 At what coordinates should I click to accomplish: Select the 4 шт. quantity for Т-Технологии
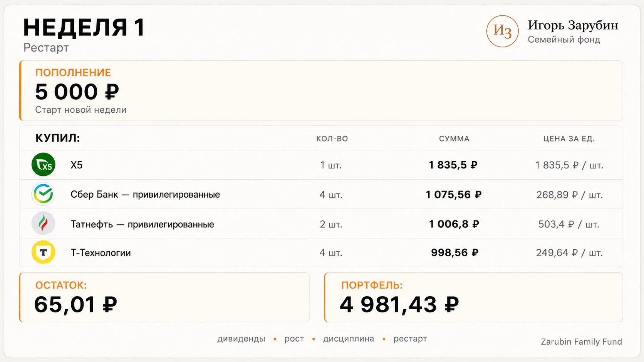(x=331, y=253)
